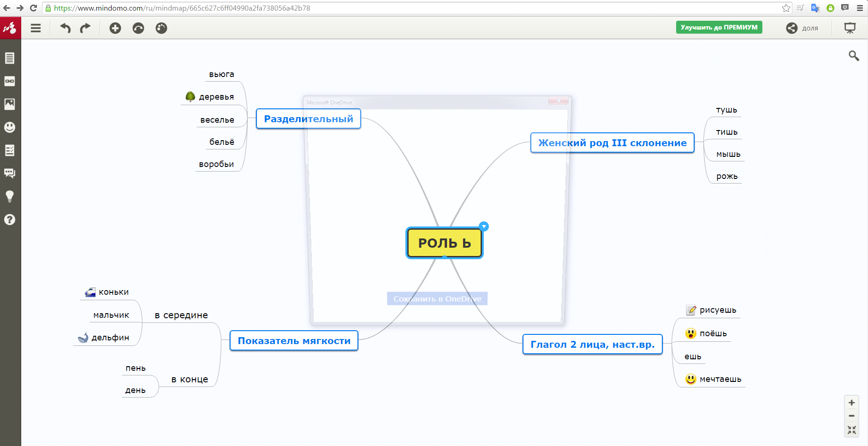Select subtopic тишь
868x446 pixels.
point(727,132)
